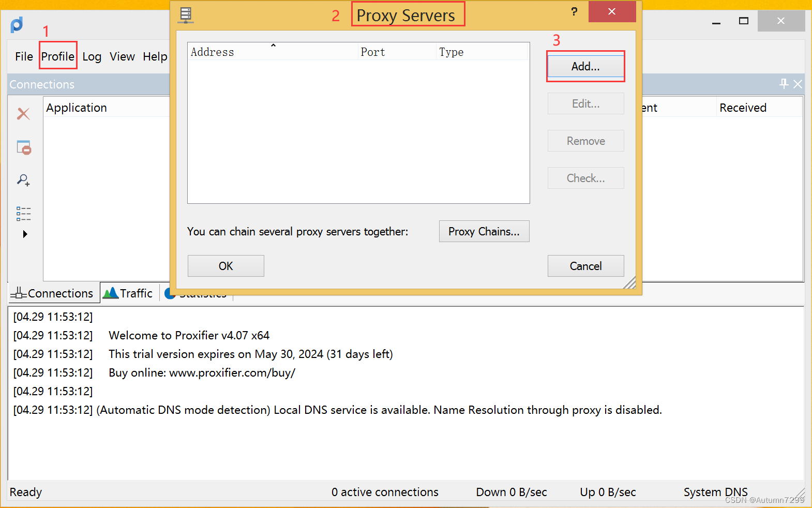Click the dialog resize grip corner
The image size is (812, 508).
[x=630, y=282]
